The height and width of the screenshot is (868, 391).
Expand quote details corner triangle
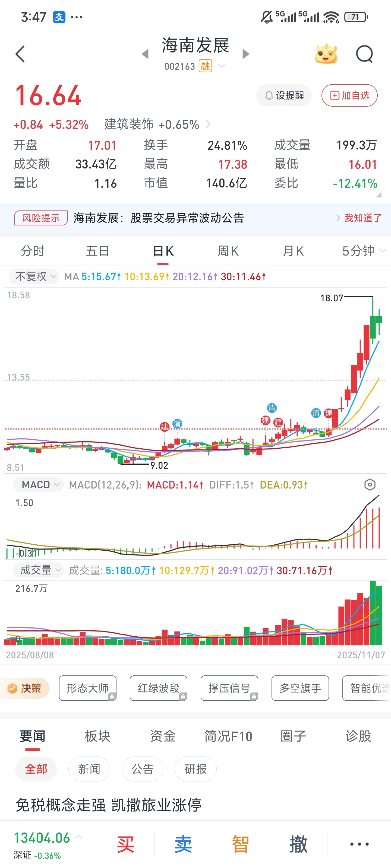(x=379, y=195)
